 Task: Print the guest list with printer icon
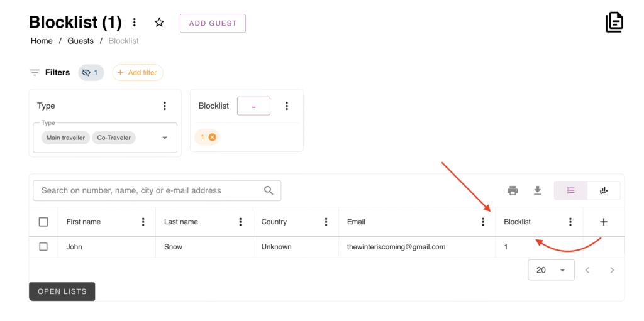[x=513, y=190]
